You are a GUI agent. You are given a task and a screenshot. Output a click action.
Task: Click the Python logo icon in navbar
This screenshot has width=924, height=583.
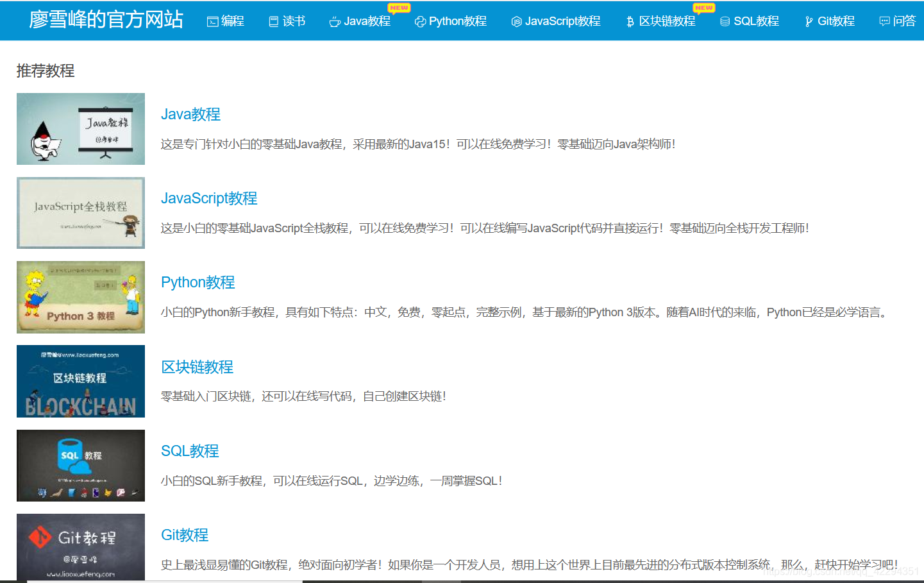pos(420,22)
